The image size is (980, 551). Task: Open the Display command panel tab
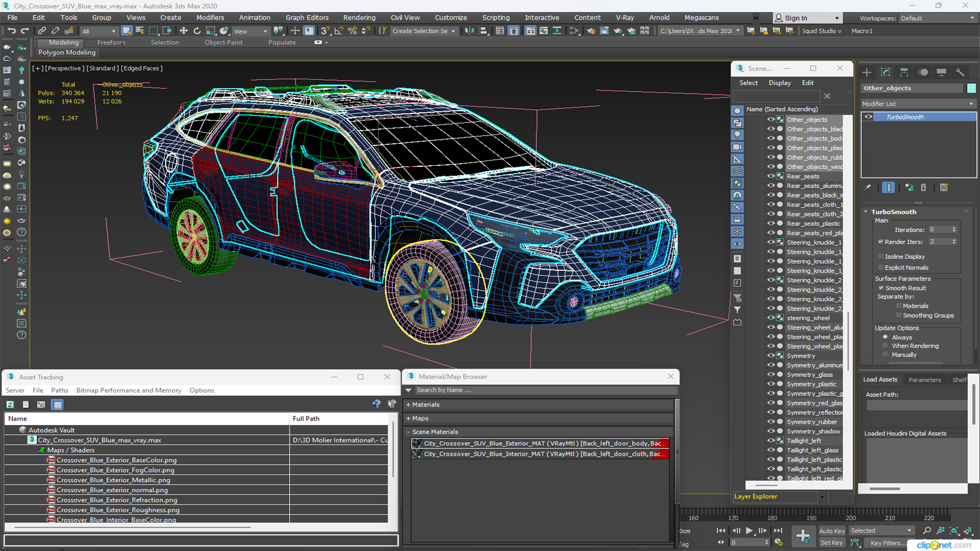pyautogui.click(x=942, y=72)
